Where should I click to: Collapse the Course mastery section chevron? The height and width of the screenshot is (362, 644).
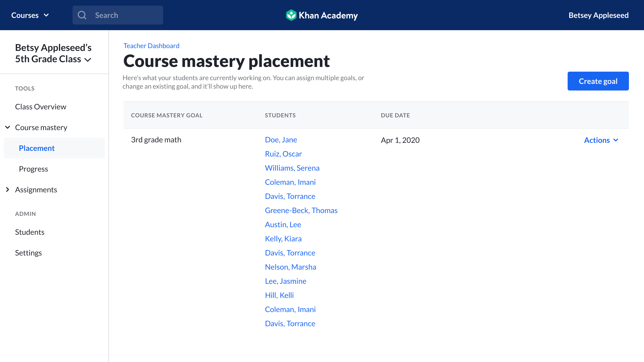tap(8, 127)
